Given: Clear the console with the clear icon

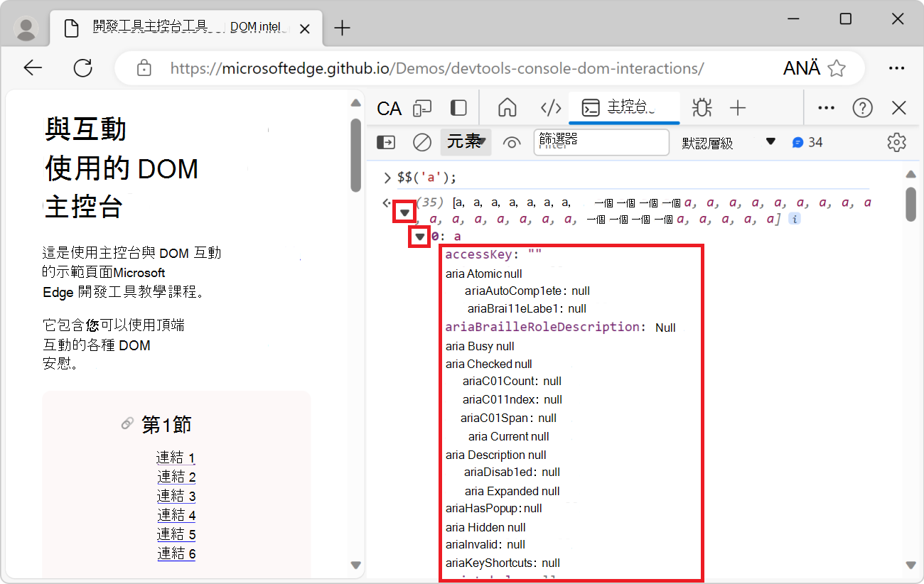Looking at the screenshot, I should click(422, 142).
